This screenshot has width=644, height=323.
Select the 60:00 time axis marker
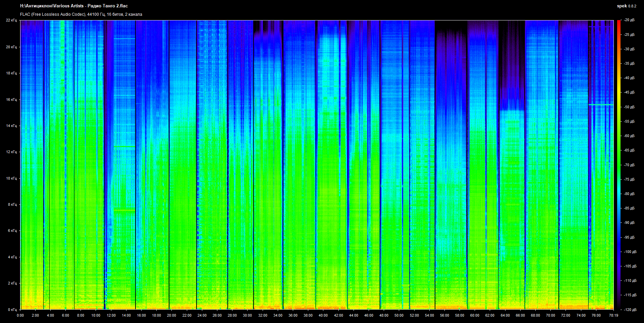point(475,315)
